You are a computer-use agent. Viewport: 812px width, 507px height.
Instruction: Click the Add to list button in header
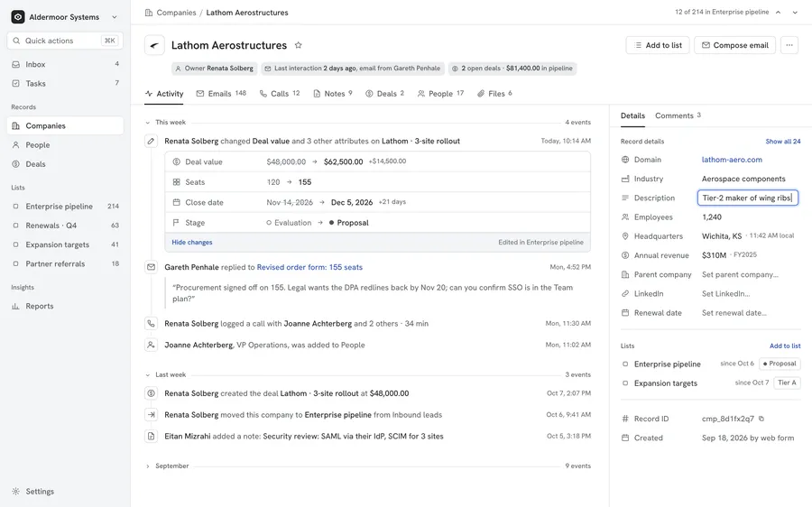(658, 45)
